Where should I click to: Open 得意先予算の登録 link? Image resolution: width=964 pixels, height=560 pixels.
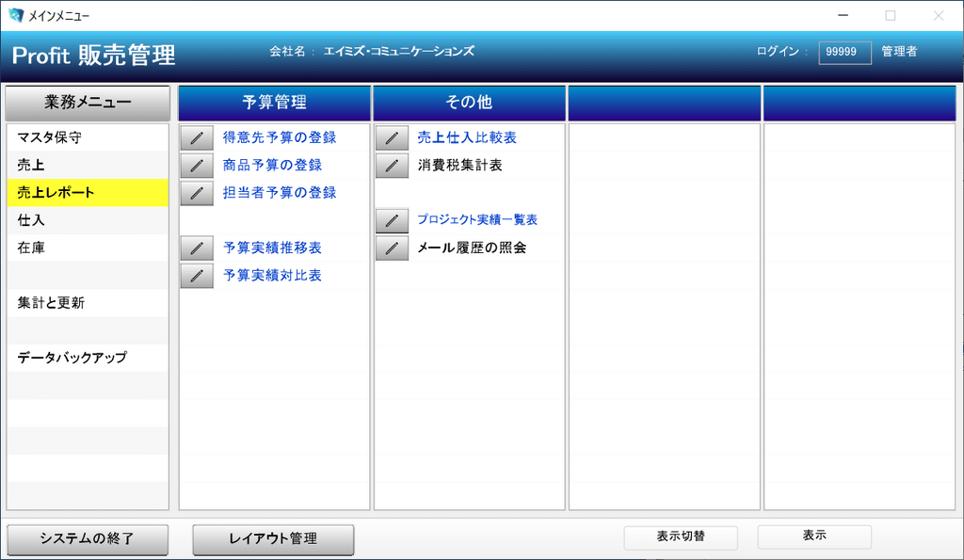click(x=280, y=137)
